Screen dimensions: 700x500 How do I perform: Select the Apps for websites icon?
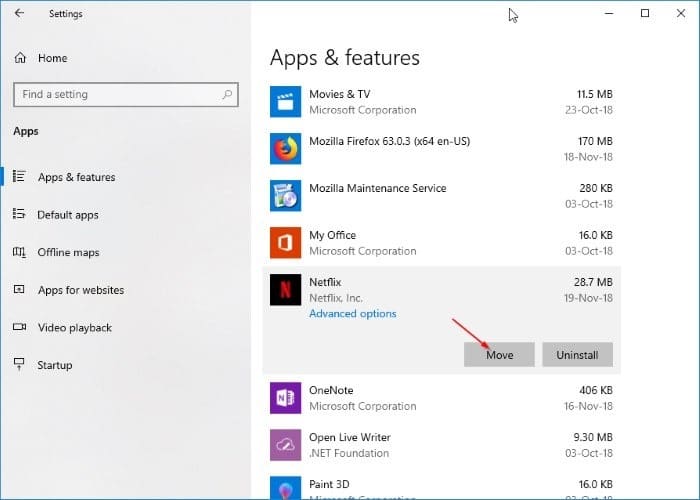point(19,289)
